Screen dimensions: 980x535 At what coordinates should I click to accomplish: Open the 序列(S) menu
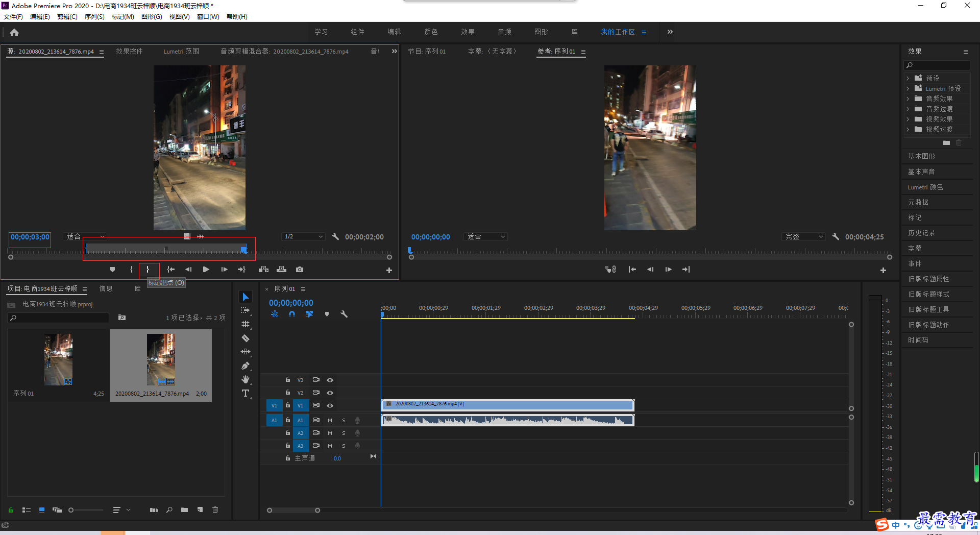click(x=94, y=17)
